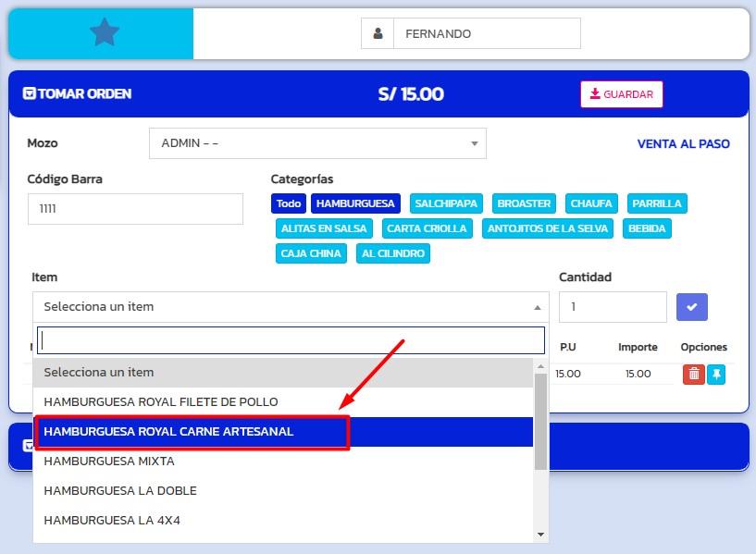Pick HAMBURGUESA ROYAL FILETE DE POLLO
Screen dimensions: 756x554
click(x=161, y=402)
